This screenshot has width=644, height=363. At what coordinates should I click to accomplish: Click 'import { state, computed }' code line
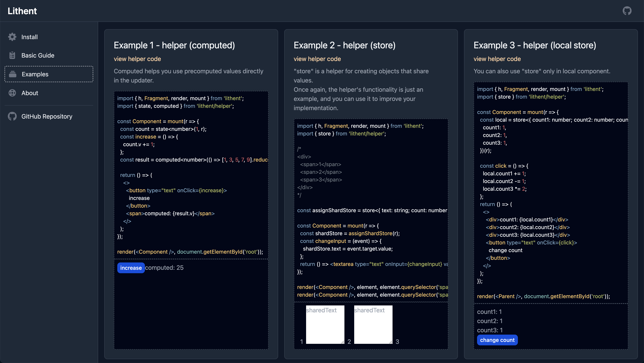pos(176,106)
